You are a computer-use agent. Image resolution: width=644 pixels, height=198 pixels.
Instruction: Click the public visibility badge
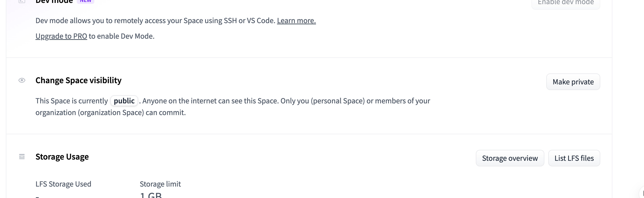[x=124, y=101]
